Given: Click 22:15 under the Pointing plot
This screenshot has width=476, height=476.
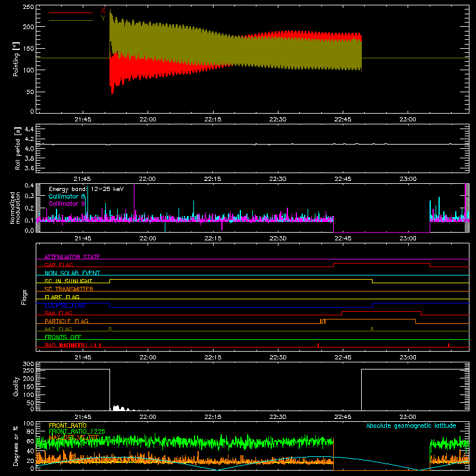Looking at the screenshot, I should pos(213,120).
